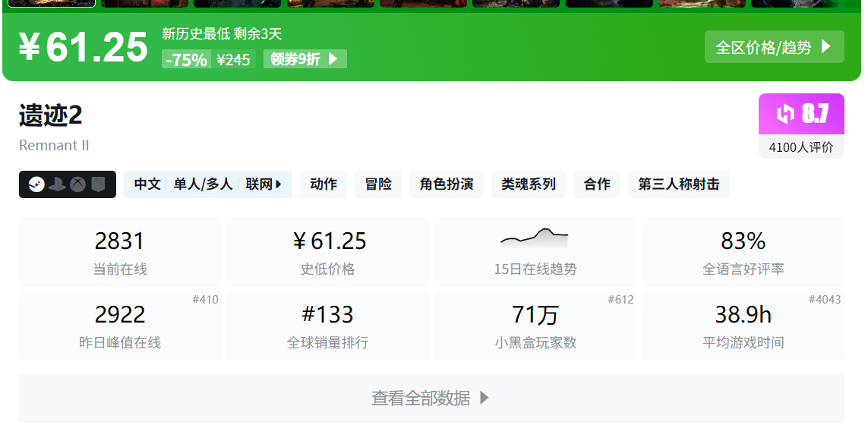Click the 平均游戏时间 38.9h card
The image size is (868, 425).
pos(743,326)
